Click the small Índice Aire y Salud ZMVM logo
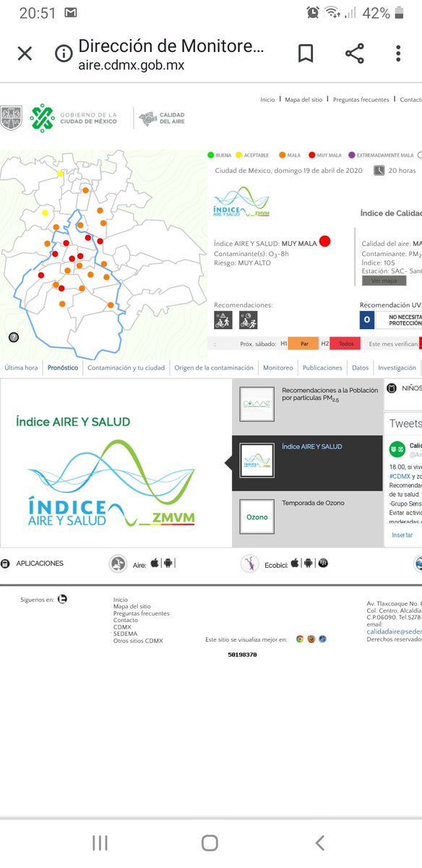The width and height of the screenshot is (422, 868). tap(241, 203)
